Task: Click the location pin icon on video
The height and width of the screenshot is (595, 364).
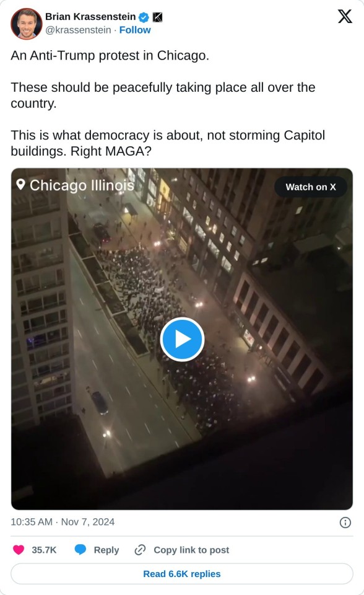Action: click(x=20, y=185)
